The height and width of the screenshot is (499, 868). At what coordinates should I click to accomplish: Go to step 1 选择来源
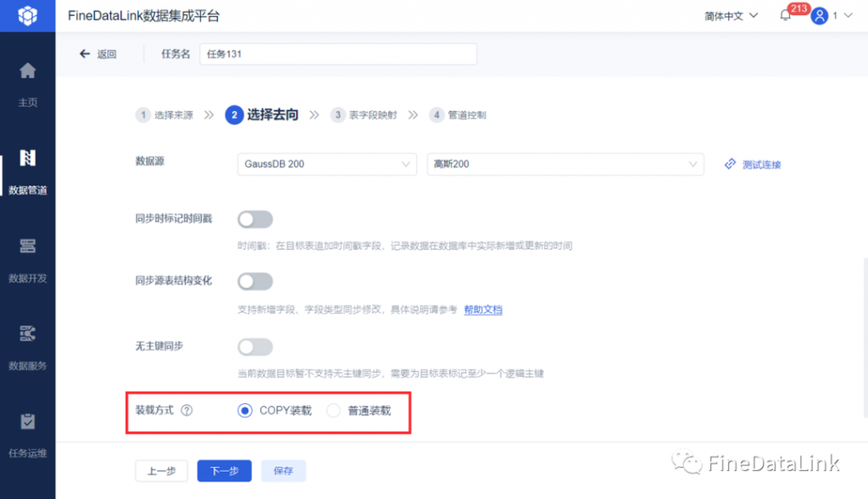[x=165, y=115]
